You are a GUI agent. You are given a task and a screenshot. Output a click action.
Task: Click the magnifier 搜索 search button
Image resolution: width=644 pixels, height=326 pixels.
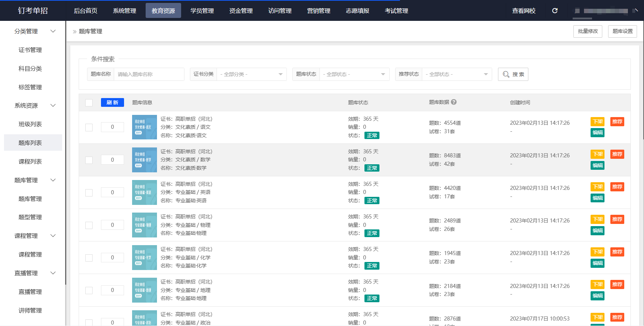513,74
